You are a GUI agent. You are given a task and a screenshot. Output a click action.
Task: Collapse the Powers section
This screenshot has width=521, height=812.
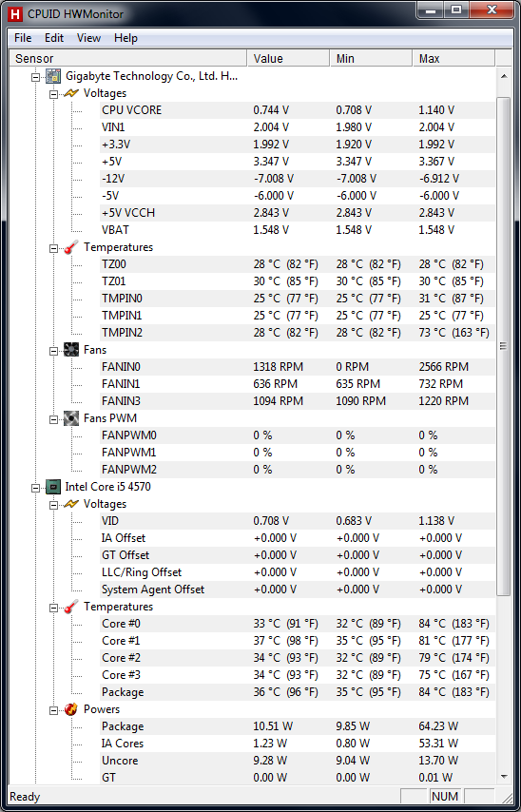tap(53, 709)
